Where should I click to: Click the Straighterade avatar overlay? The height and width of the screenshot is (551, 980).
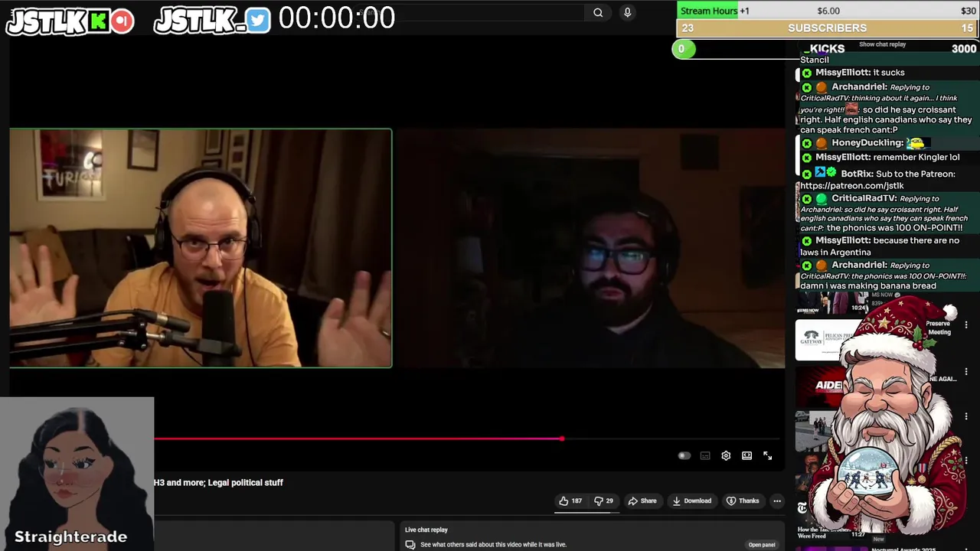(77, 474)
